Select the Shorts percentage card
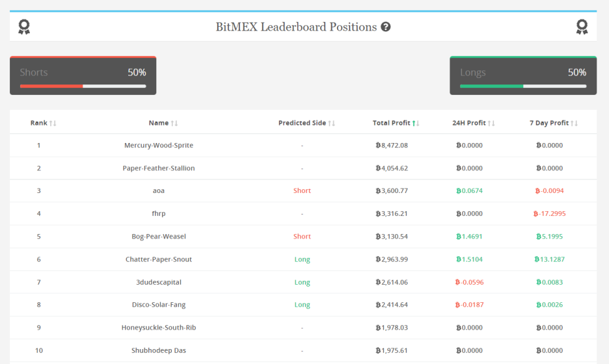 click(x=83, y=75)
